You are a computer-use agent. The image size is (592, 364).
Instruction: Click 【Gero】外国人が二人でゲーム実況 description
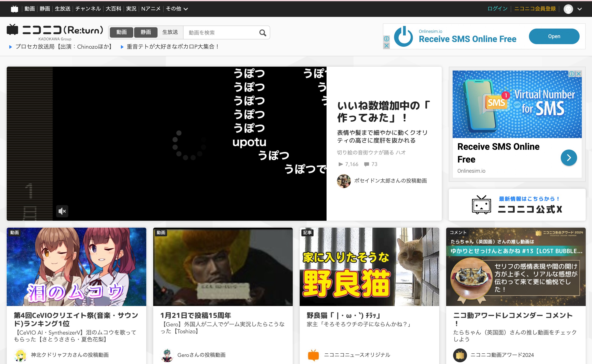coord(223,328)
